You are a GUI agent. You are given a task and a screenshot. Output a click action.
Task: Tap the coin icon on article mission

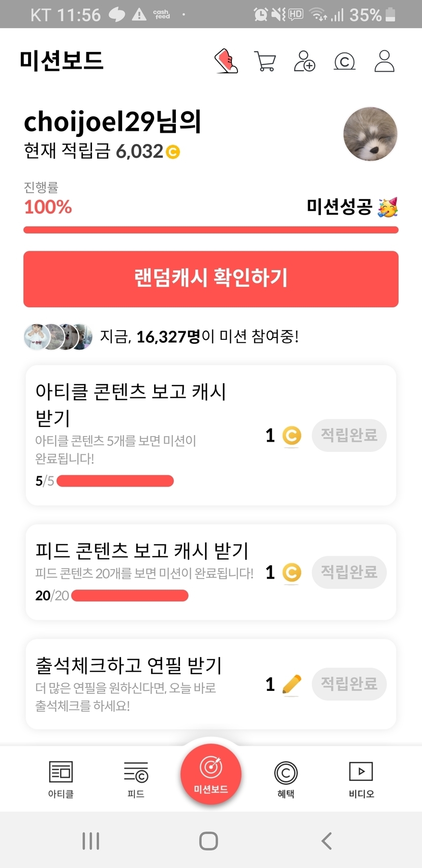pos(292,436)
